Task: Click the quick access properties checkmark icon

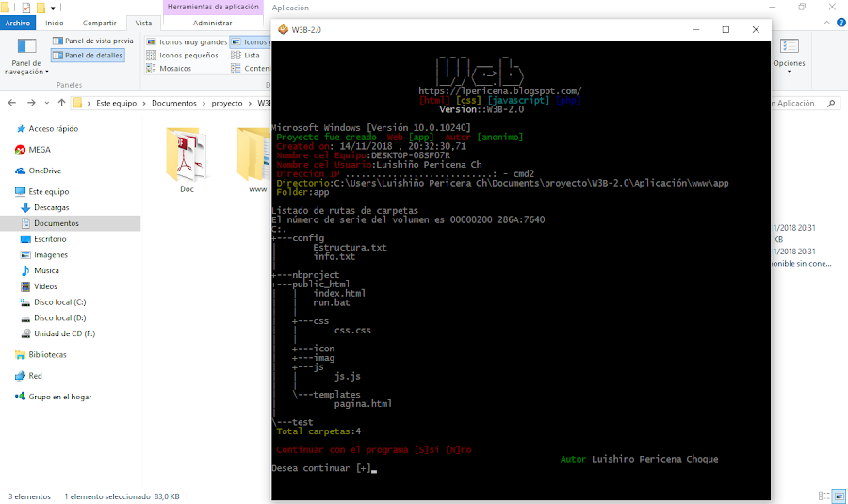Action: (x=26, y=8)
